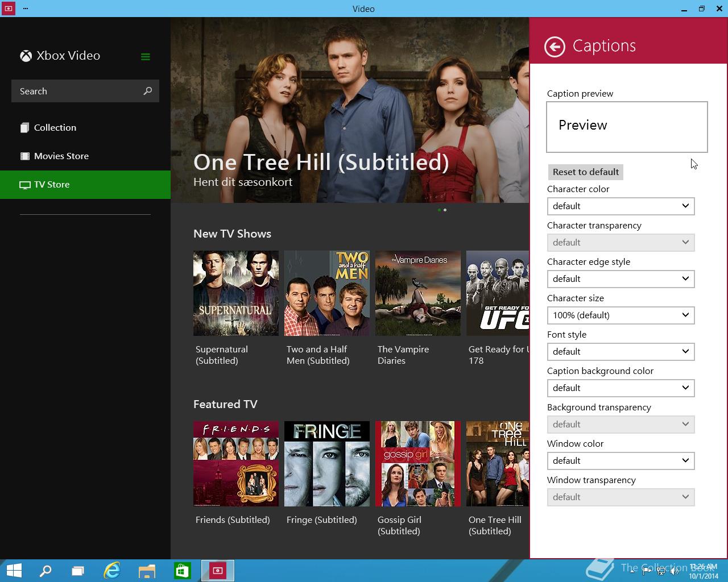The width and height of the screenshot is (728, 582).
Task: Expand the Window color dropdown
Action: 621,460
